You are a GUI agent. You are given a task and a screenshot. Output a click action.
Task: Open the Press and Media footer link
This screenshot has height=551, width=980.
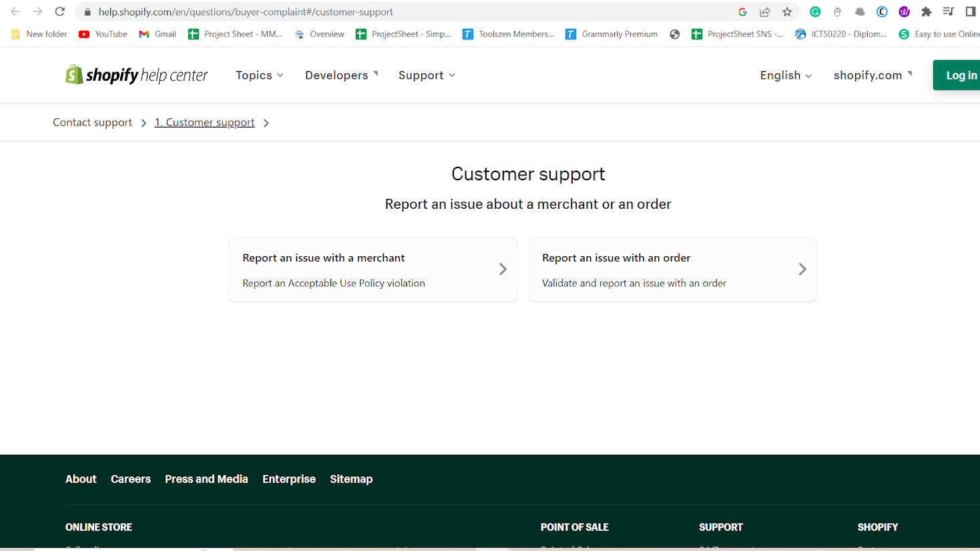click(206, 479)
